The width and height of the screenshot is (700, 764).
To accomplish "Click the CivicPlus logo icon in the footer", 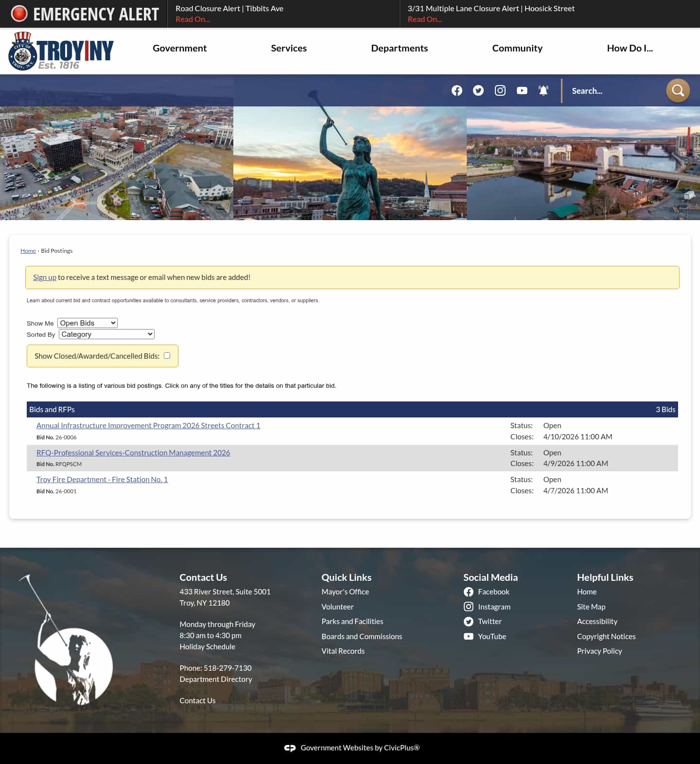I will point(290,748).
